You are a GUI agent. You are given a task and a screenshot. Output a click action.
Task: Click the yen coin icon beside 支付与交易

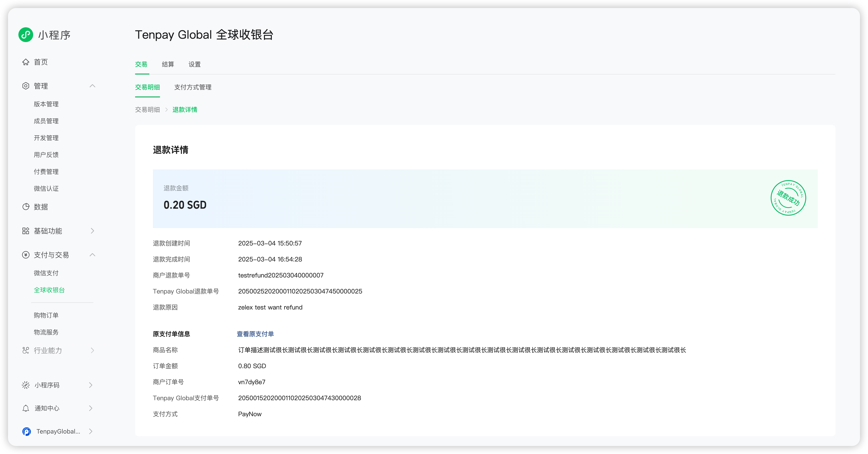[x=26, y=255]
